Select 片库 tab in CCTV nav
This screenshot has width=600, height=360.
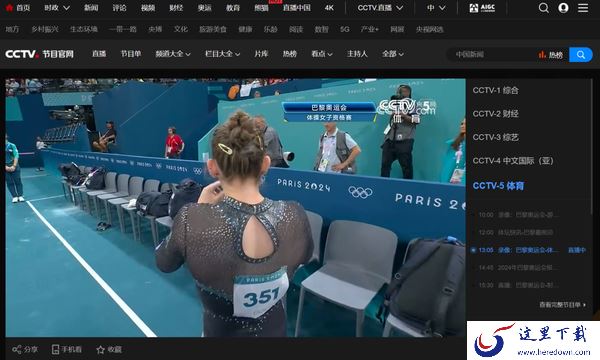[x=261, y=54]
